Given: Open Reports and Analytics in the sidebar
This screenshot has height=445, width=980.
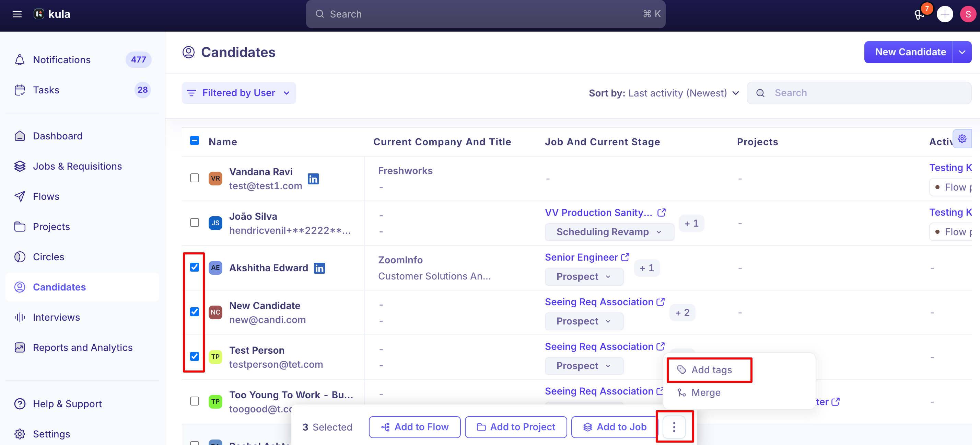Looking at the screenshot, I should click(82, 347).
